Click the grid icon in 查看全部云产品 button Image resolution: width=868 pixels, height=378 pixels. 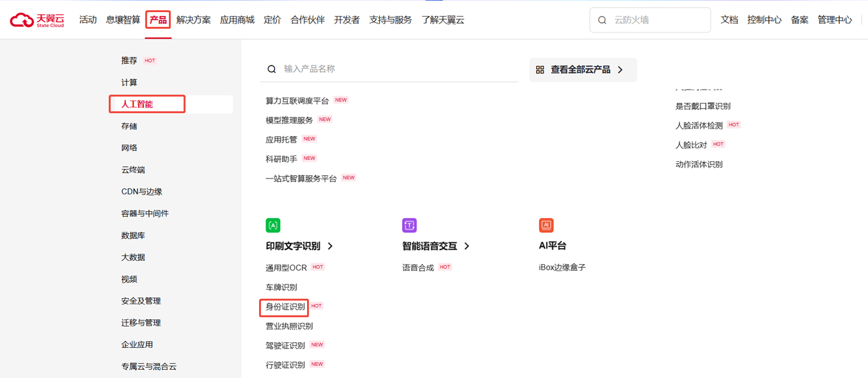click(x=539, y=69)
